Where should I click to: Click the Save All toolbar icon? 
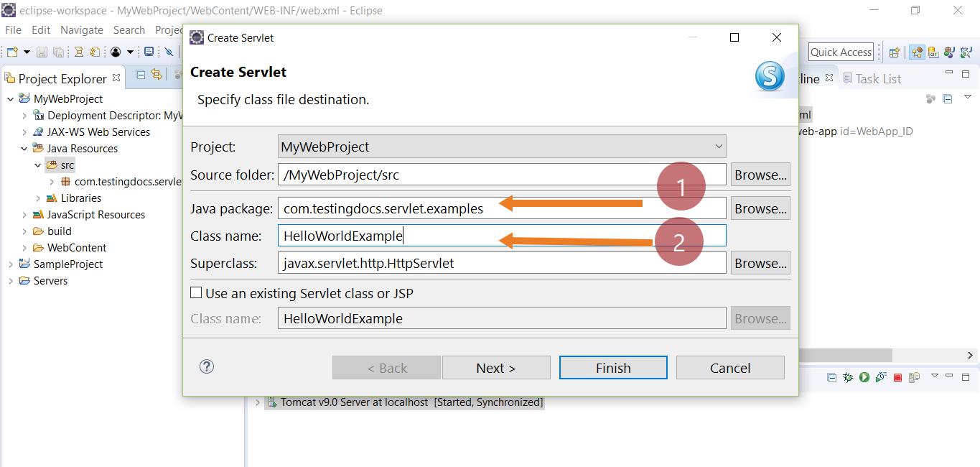tap(57, 52)
